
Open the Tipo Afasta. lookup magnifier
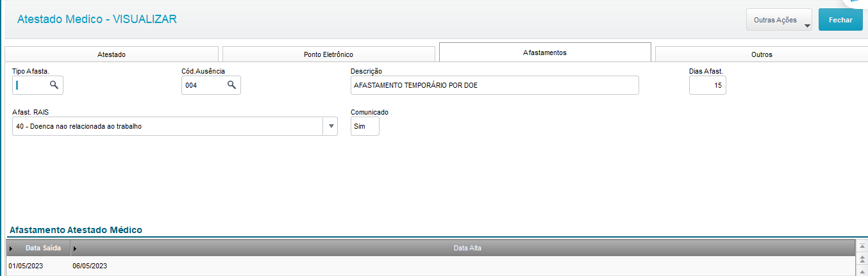pos(54,85)
